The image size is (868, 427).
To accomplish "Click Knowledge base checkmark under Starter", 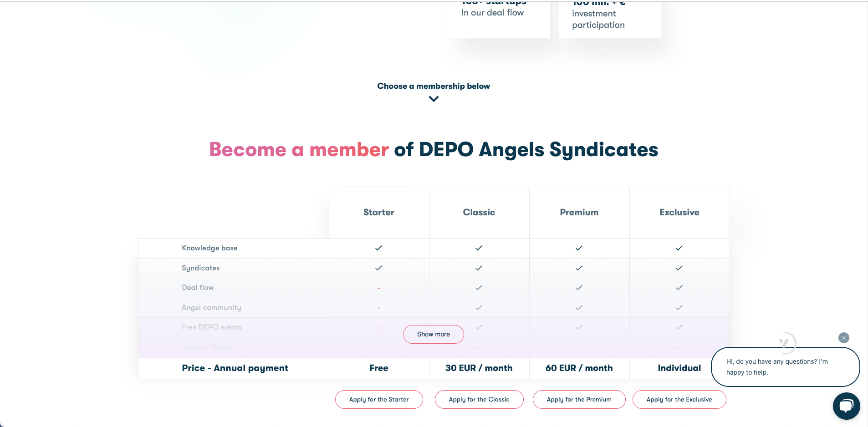I will pos(378,248).
